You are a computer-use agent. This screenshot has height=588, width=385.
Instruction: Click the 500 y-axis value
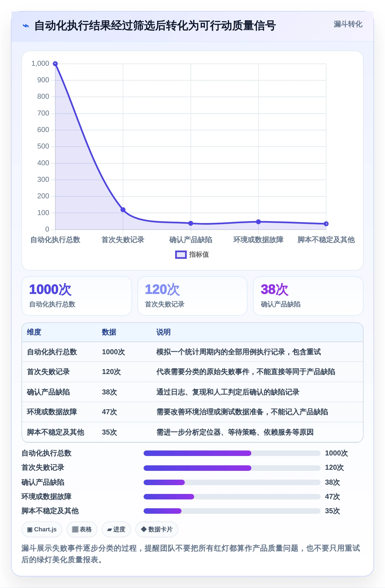pos(43,146)
